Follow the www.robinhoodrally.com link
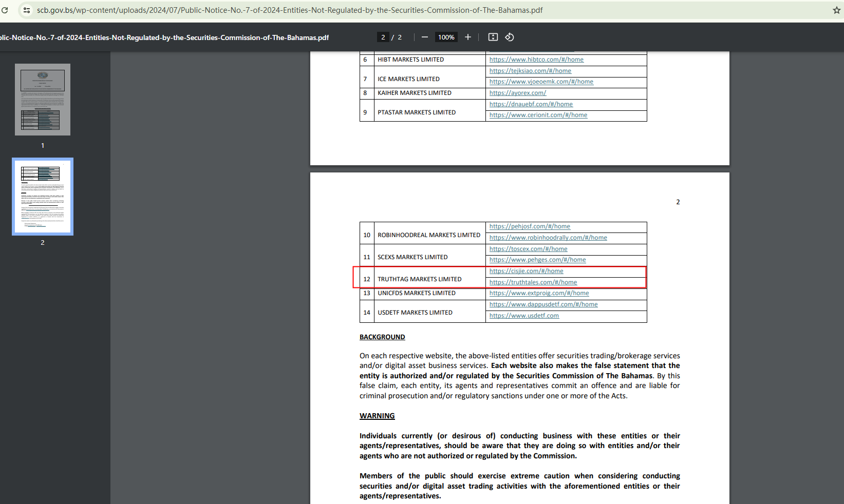Viewport: 844px width, 504px height. coord(548,238)
